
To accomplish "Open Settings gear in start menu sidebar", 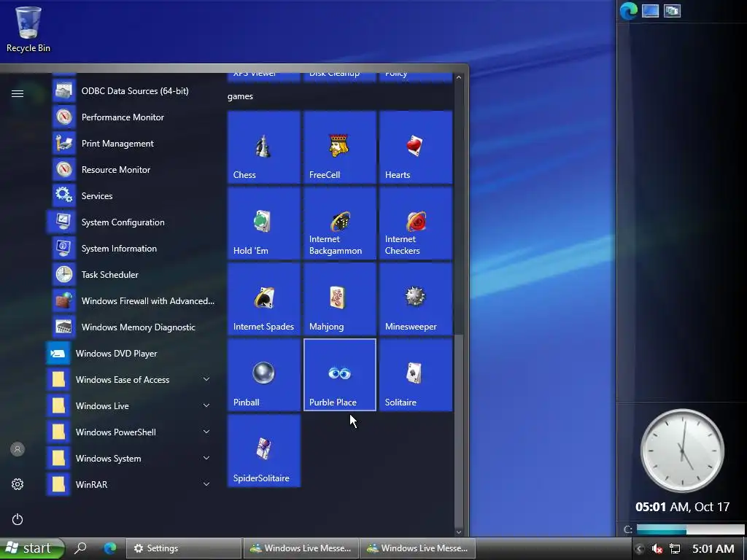I will pyautogui.click(x=18, y=484).
